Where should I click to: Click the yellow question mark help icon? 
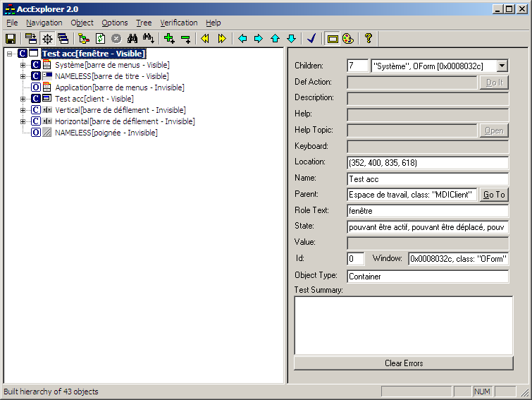(x=368, y=39)
